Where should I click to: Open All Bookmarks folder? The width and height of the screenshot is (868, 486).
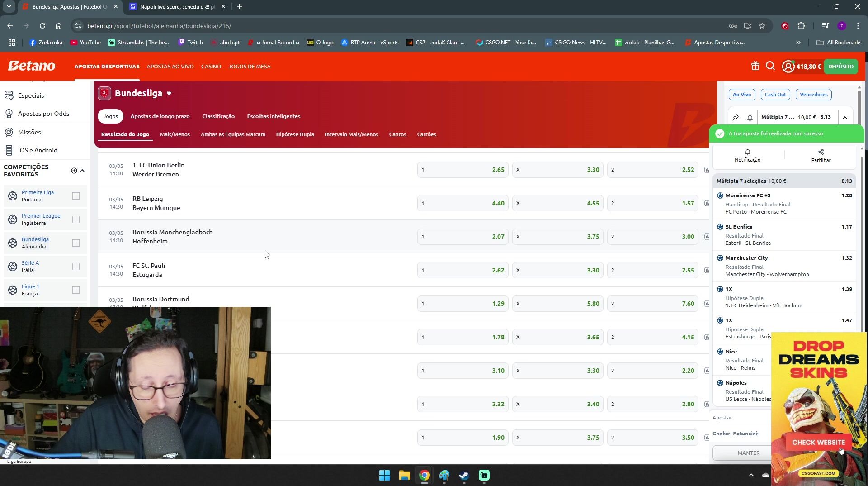[x=839, y=43]
